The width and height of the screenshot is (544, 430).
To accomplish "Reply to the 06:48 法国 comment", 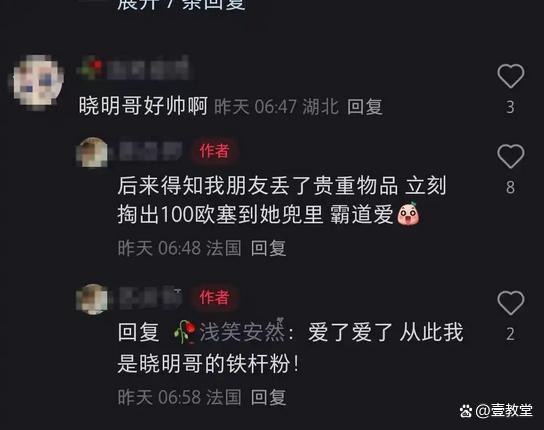I will tap(269, 248).
